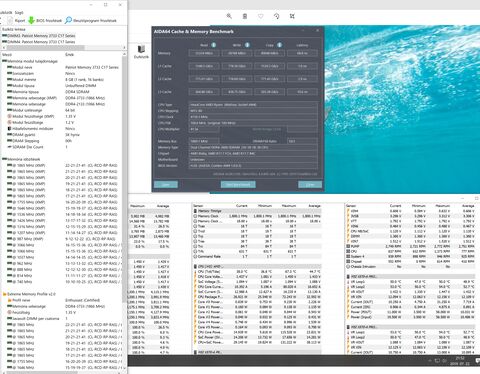The image size is (480, 374).
Task: Click the zoom icon in the photo viewer
Action: point(229,16)
